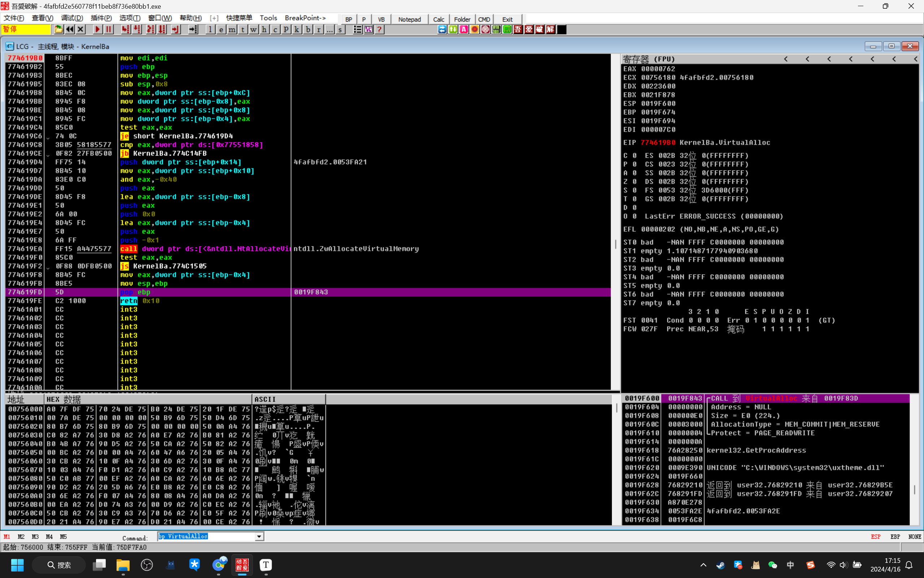924x578 pixels.
Task: Close the debugged program with the X icon
Action: coord(80,29)
